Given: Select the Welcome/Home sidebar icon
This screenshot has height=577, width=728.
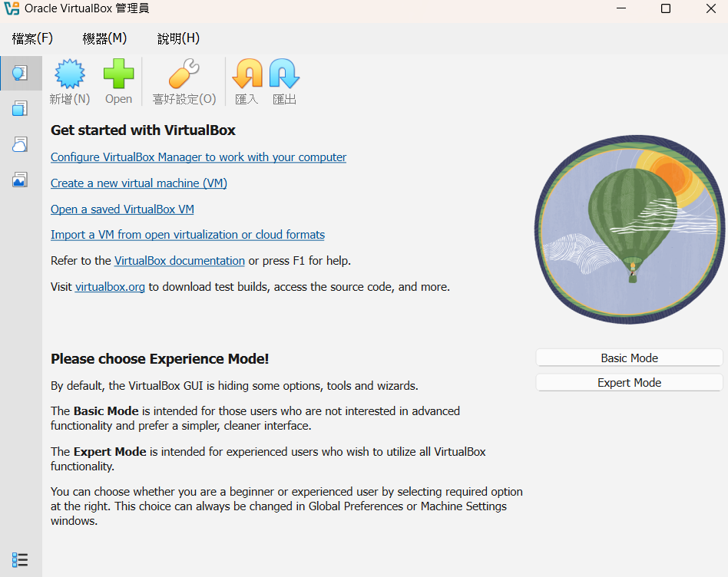Looking at the screenshot, I should 20,73.
